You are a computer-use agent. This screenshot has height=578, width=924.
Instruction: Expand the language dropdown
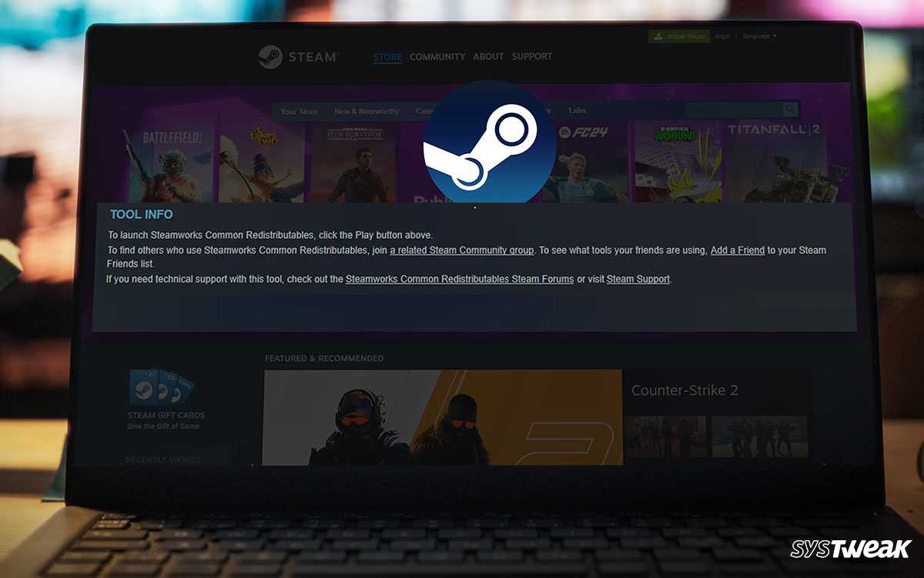click(759, 36)
